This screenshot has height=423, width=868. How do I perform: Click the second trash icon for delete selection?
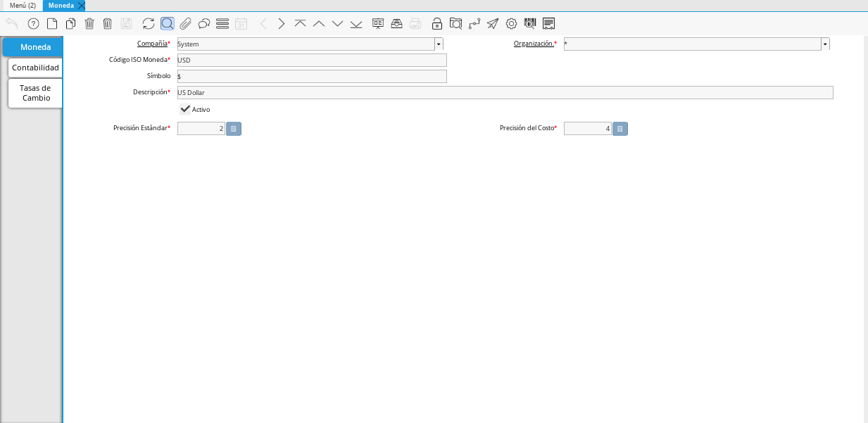(108, 23)
